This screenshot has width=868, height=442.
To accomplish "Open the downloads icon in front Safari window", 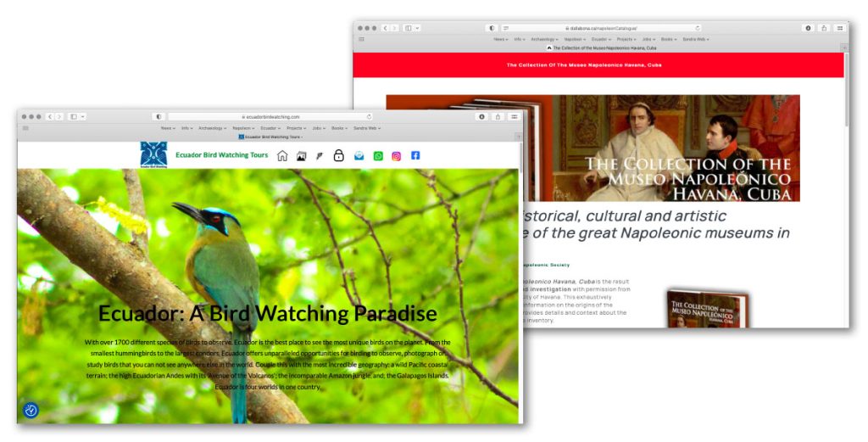I will coord(481,117).
